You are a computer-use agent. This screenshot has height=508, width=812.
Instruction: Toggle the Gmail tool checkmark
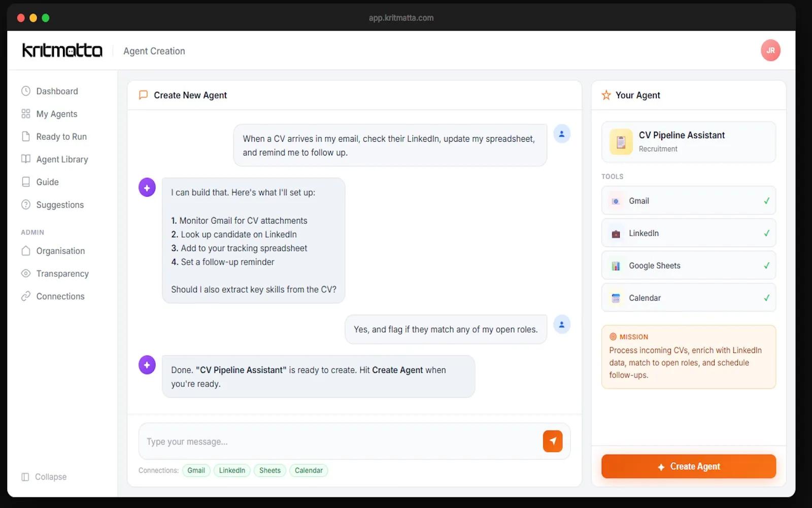[x=766, y=201]
